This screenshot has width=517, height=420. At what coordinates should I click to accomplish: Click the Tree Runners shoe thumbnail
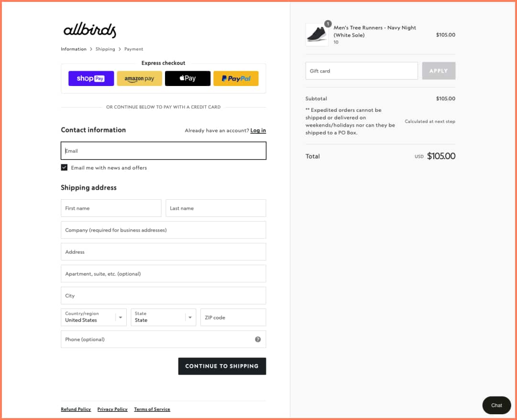317,34
